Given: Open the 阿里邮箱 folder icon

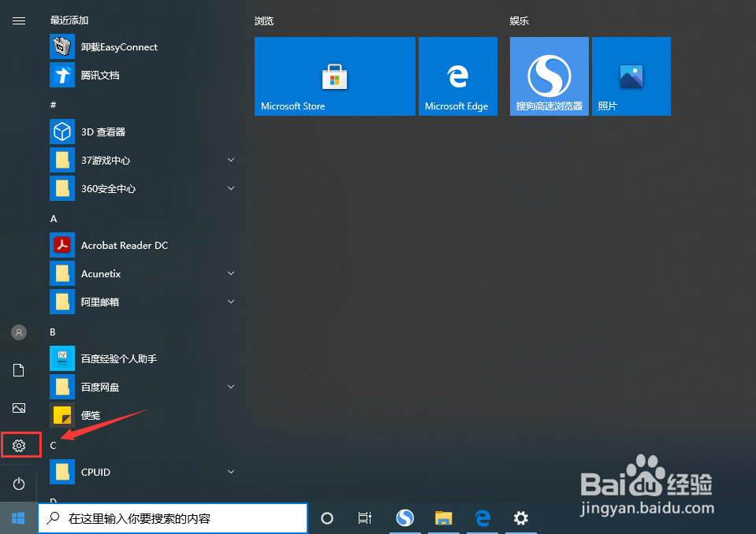Looking at the screenshot, I should point(62,302).
